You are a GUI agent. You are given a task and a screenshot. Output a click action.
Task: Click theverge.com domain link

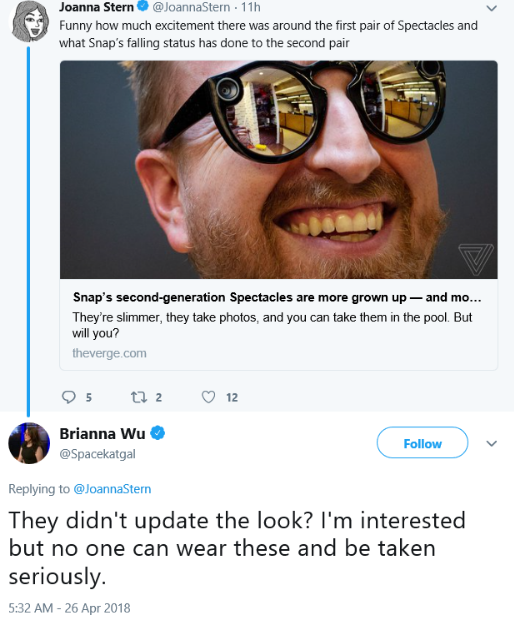(109, 353)
